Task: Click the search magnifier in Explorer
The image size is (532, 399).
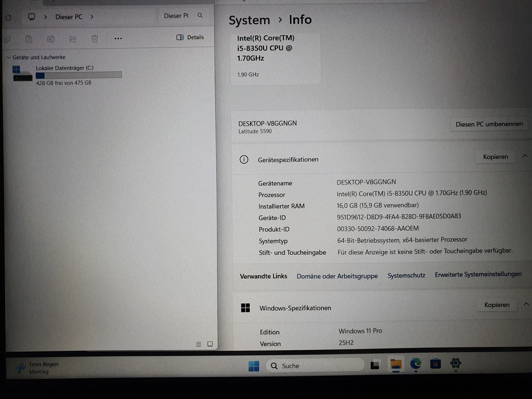Action: (200, 15)
